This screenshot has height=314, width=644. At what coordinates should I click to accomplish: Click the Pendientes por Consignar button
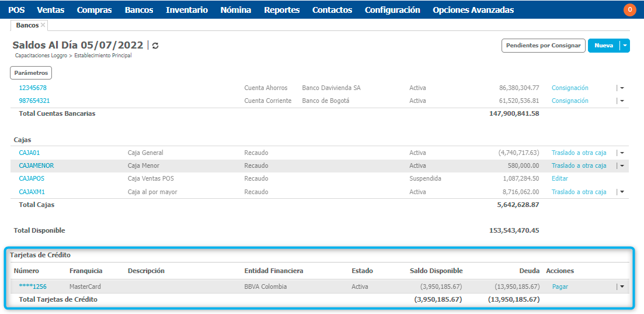[x=543, y=46]
